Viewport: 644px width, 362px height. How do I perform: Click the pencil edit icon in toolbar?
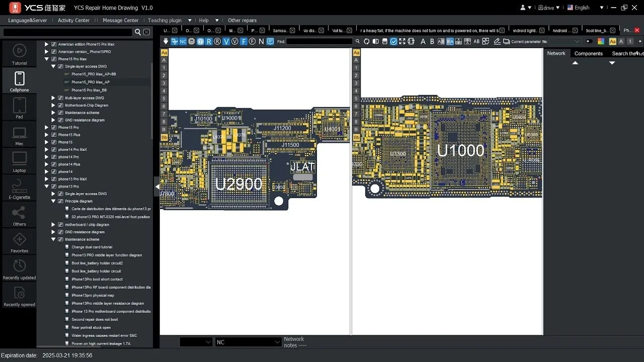(x=497, y=41)
